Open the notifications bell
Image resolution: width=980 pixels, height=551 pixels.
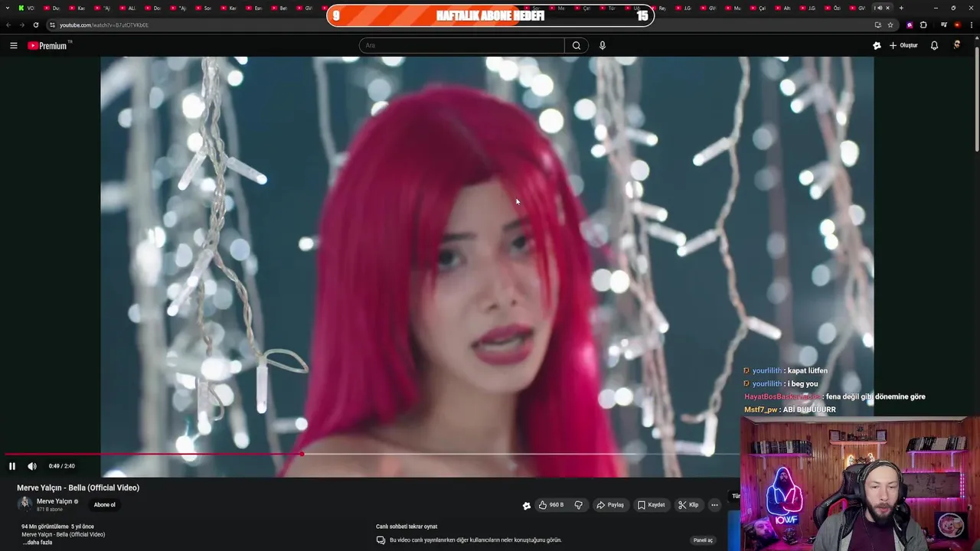(x=934, y=46)
